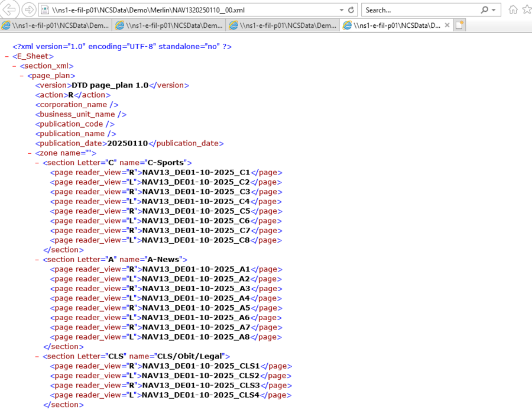Switch to the first browser tab
532x410 pixels.
pos(56,25)
